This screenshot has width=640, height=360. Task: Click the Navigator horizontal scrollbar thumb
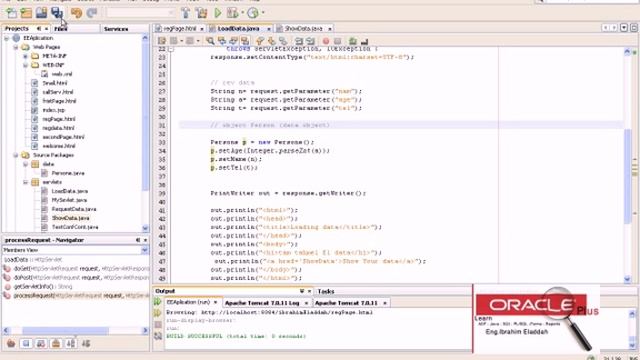pos(65,330)
